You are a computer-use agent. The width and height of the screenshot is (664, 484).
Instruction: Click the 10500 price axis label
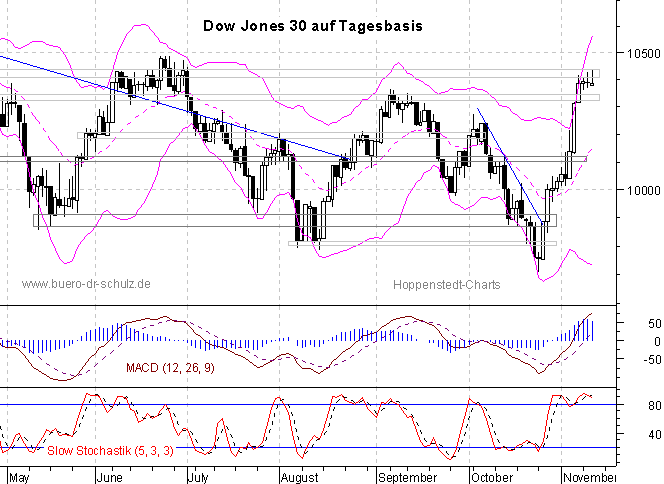tap(638, 52)
